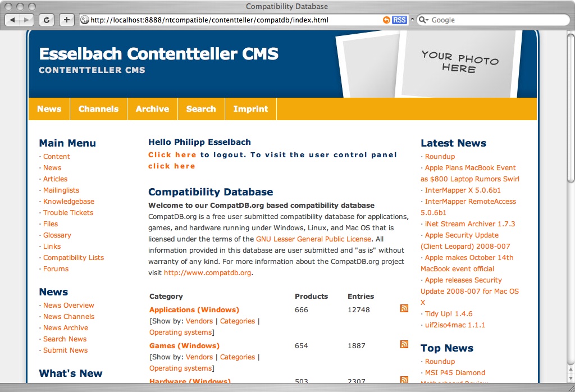The width and height of the screenshot is (575, 392).
Task: Open RSS feed for Games (Windows)
Action: 404,344
